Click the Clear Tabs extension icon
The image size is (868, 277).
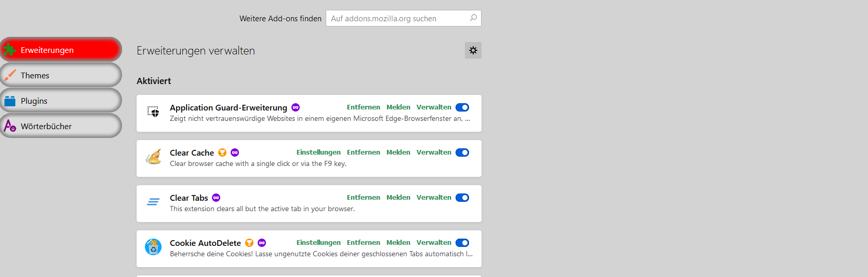click(x=153, y=202)
